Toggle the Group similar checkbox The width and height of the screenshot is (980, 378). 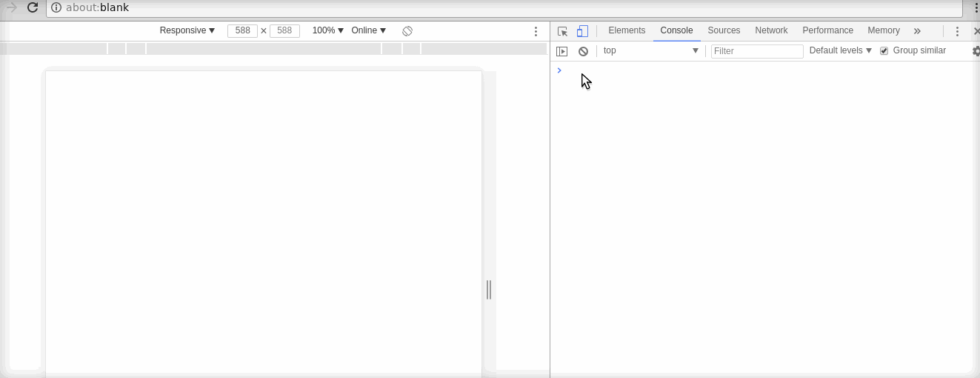coord(884,51)
